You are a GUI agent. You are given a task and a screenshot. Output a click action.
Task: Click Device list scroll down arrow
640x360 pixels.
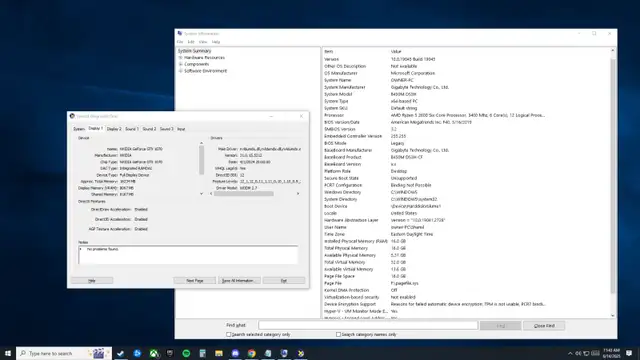click(201, 193)
